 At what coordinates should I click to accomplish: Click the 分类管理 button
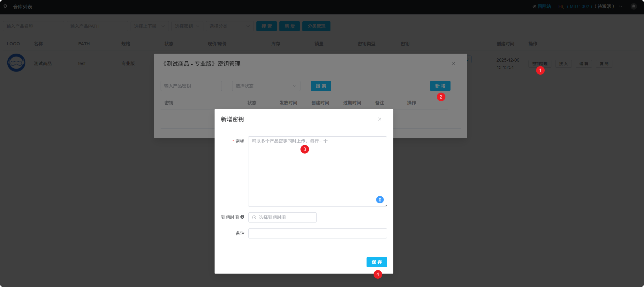tap(316, 26)
